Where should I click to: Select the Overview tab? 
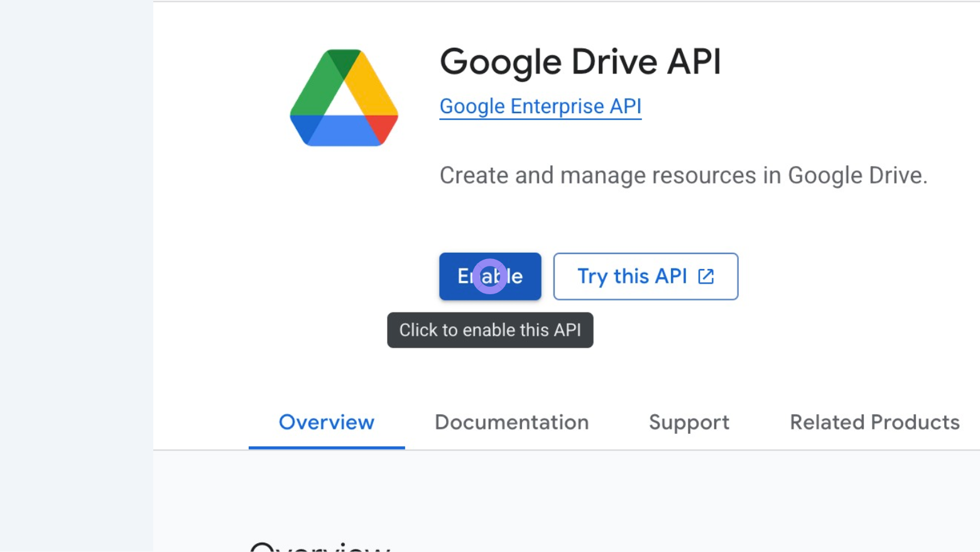(326, 422)
